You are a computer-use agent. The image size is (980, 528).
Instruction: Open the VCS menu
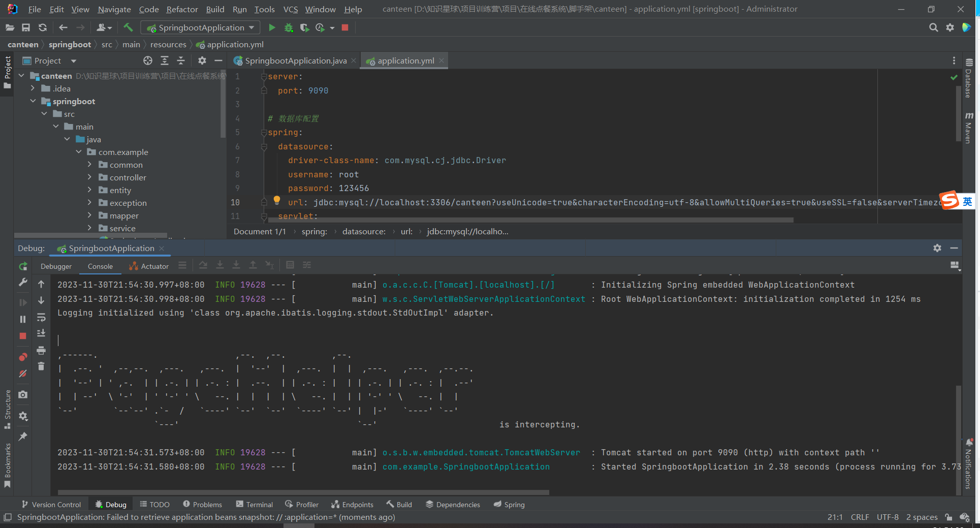pos(291,9)
